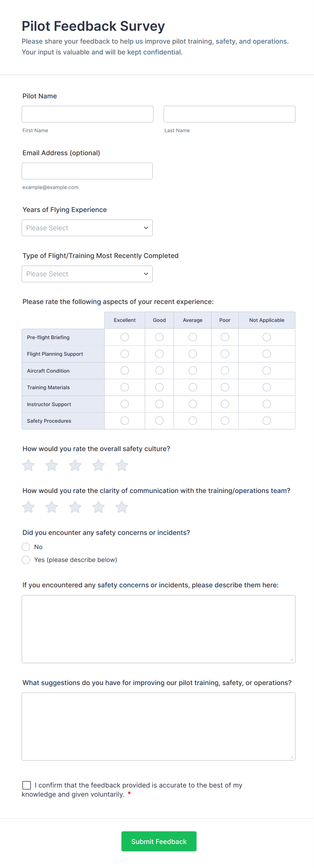Select second star for communication clarity

click(52, 507)
